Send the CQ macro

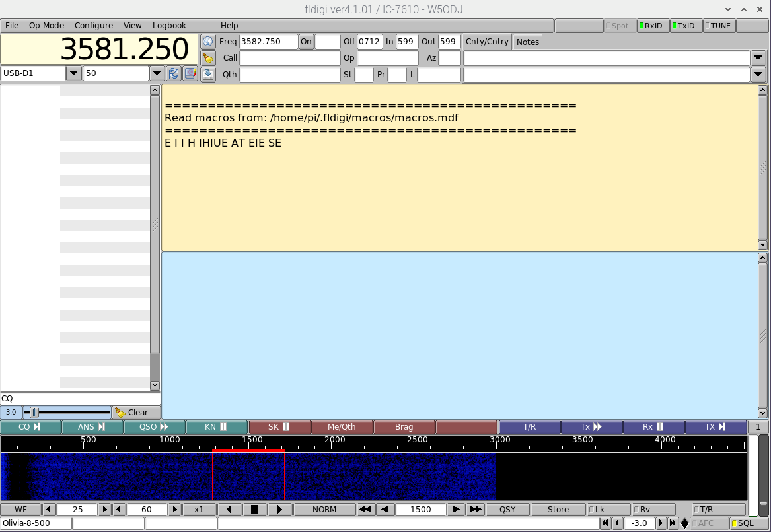[x=30, y=426]
